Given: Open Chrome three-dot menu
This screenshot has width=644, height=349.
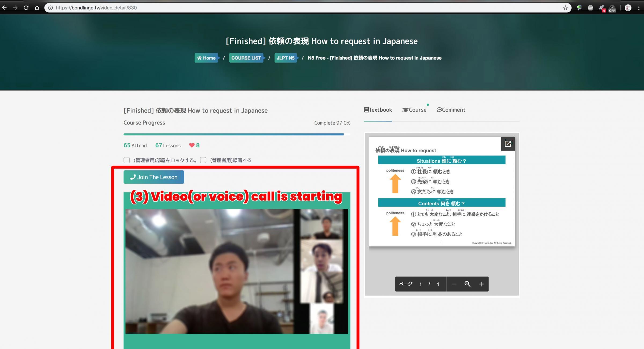Looking at the screenshot, I should pyautogui.click(x=639, y=8).
